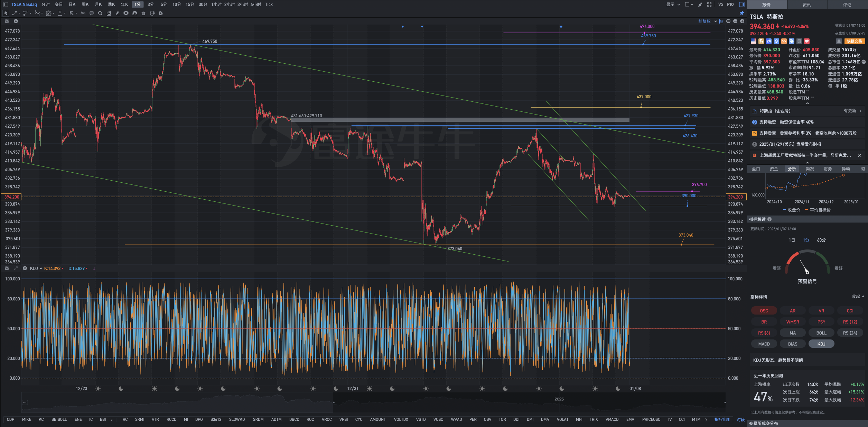Screen dimensions: 868x427
Task: Zoom out chart with minus icon
Action: [x=735, y=21]
